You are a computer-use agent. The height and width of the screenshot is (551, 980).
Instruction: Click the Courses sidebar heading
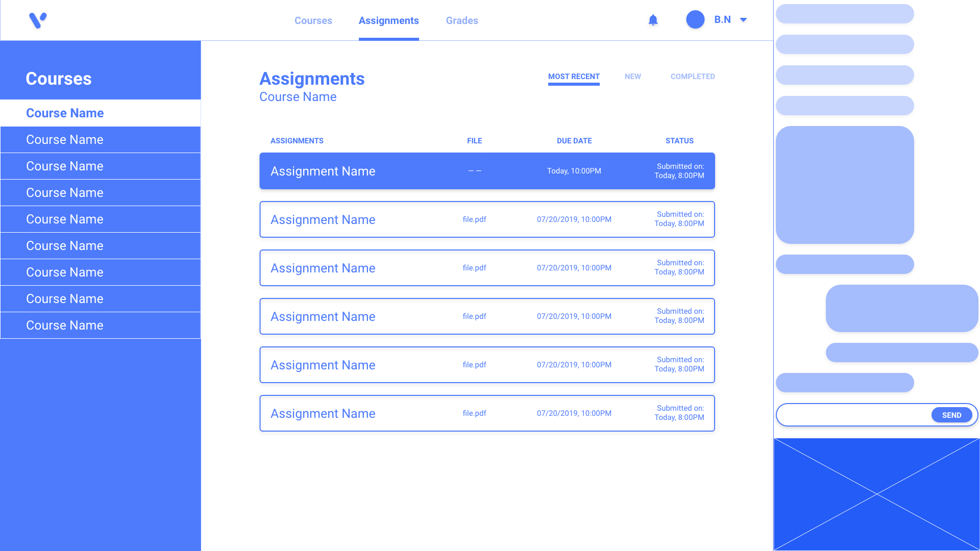(x=59, y=79)
